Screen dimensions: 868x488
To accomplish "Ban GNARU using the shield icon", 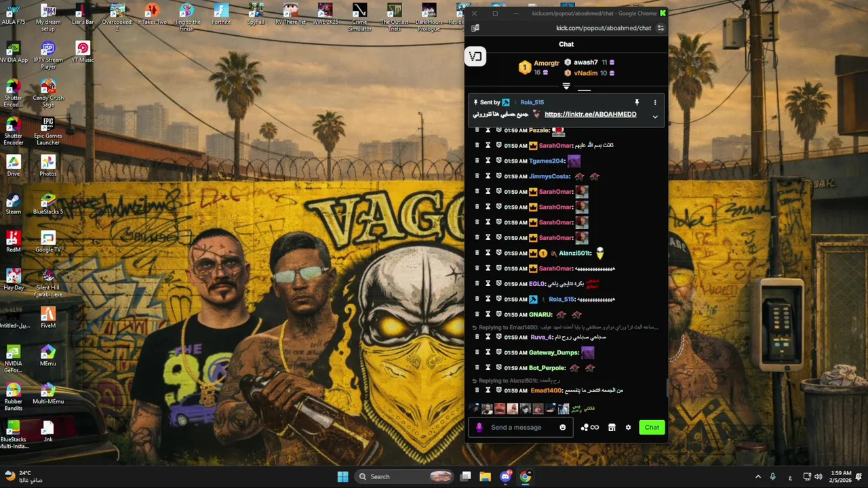I will pyautogui.click(x=498, y=314).
